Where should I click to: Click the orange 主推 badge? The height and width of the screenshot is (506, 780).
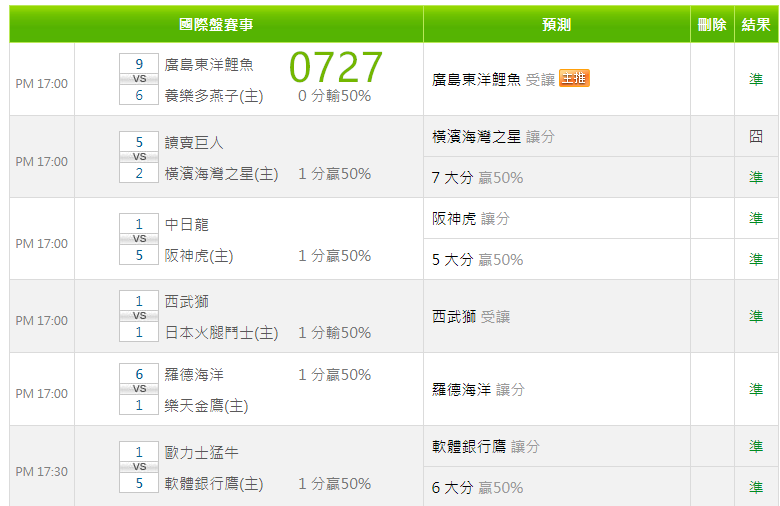pos(574,78)
